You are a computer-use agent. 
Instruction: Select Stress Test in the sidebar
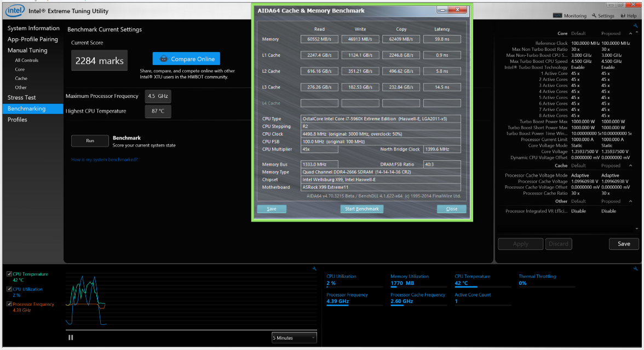point(22,97)
